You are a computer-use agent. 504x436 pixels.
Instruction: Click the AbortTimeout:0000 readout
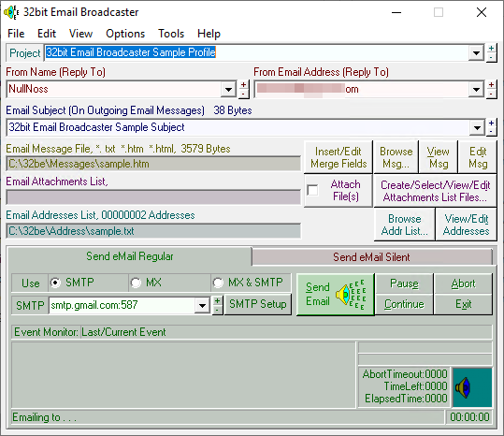pos(405,374)
